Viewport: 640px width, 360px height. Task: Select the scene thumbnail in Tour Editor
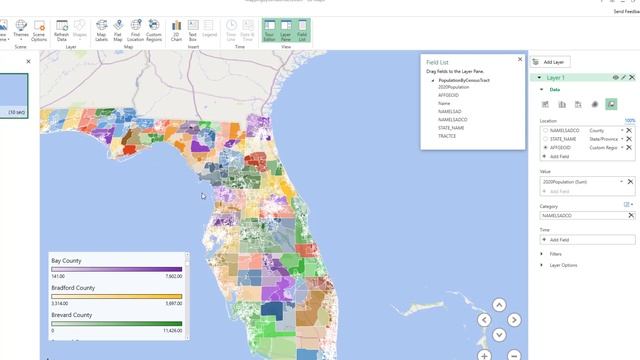click(13, 96)
